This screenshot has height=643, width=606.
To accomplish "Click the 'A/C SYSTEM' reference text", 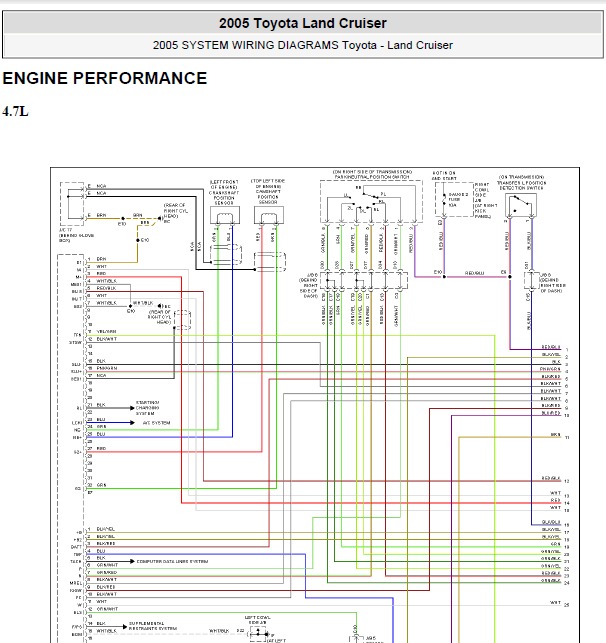I will click(x=156, y=423).
